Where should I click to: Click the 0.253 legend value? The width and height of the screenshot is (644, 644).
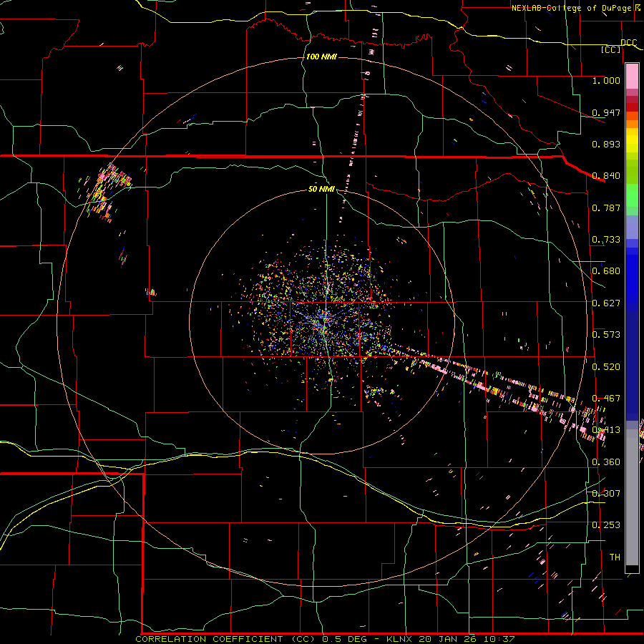point(606,525)
